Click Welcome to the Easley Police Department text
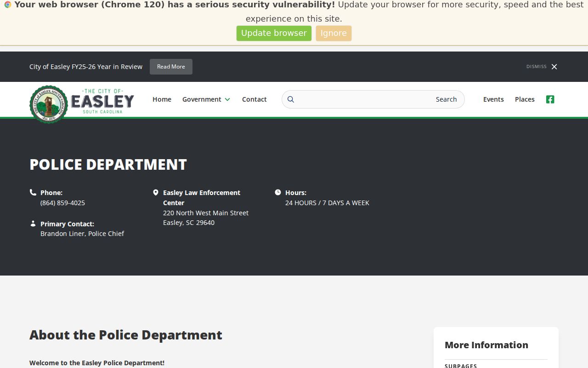The image size is (588, 368). 97,363
